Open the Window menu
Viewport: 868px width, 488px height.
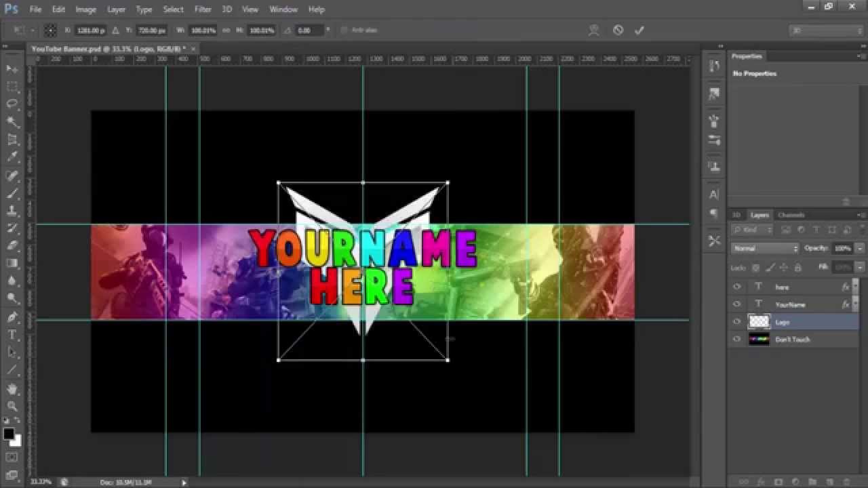point(283,9)
